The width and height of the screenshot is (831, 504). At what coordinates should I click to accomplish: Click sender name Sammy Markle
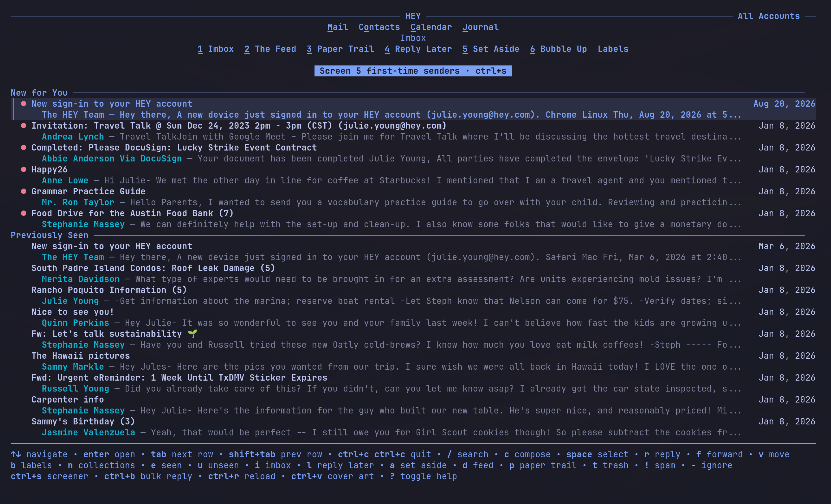pos(73,366)
